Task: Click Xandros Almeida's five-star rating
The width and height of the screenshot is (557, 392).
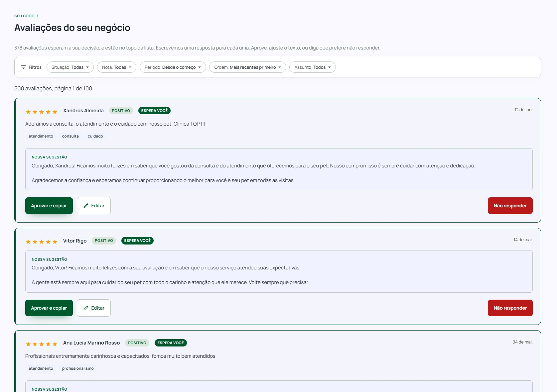Action: (42, 112)
